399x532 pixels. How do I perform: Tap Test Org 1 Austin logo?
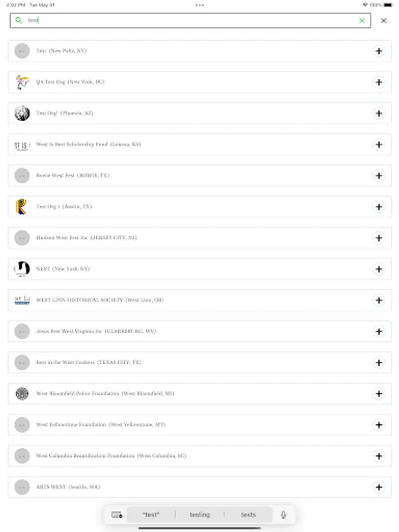[x=22, y=207]
